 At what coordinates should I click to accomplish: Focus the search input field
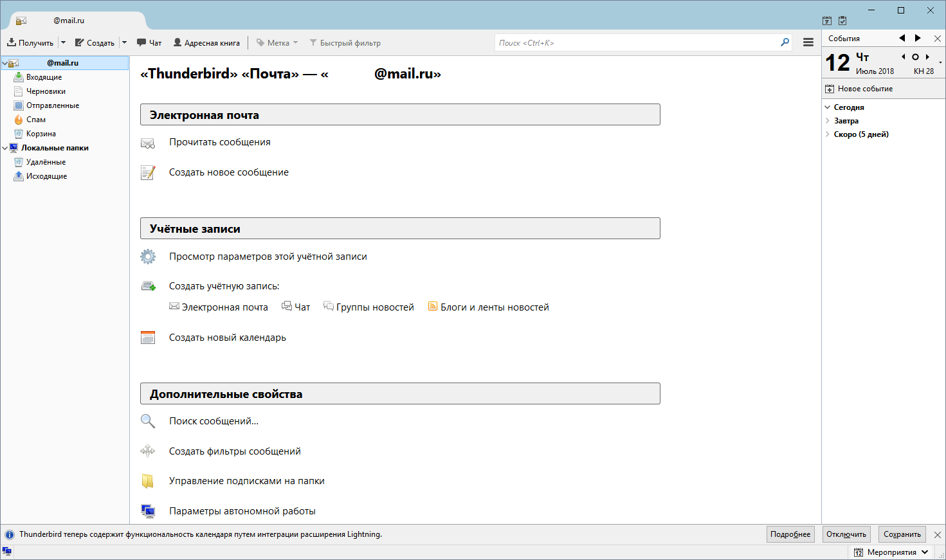point(637,43)
